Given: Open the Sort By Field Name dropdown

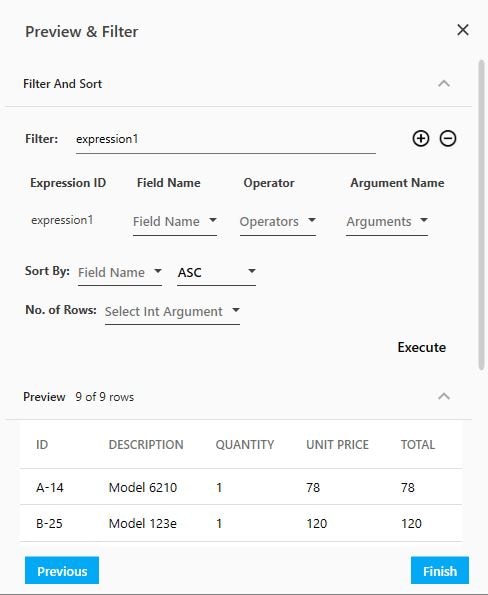Looking at the screenshot, I should point(120,272).
